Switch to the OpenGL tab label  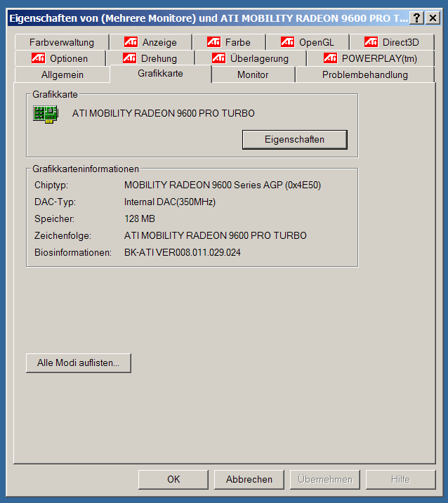317,42
